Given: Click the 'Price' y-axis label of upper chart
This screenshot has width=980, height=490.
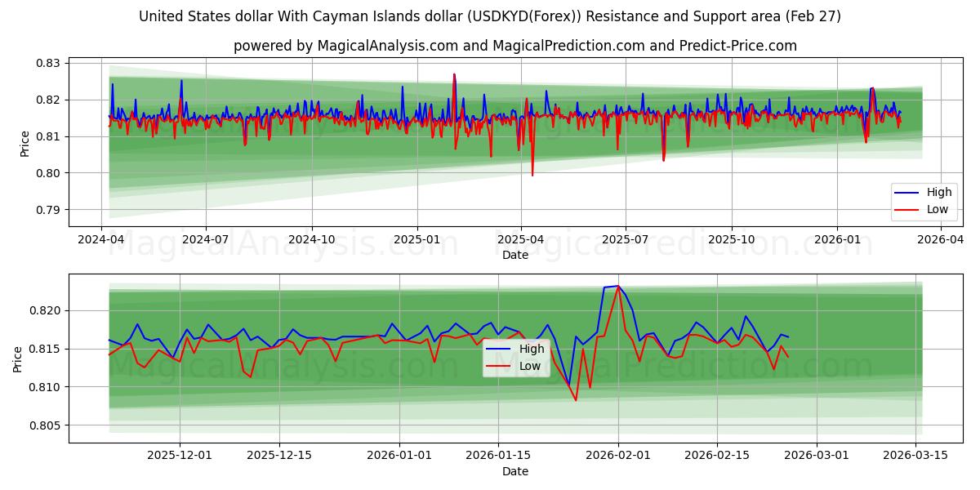Looking at the screenshot, I should click(24, 143).
